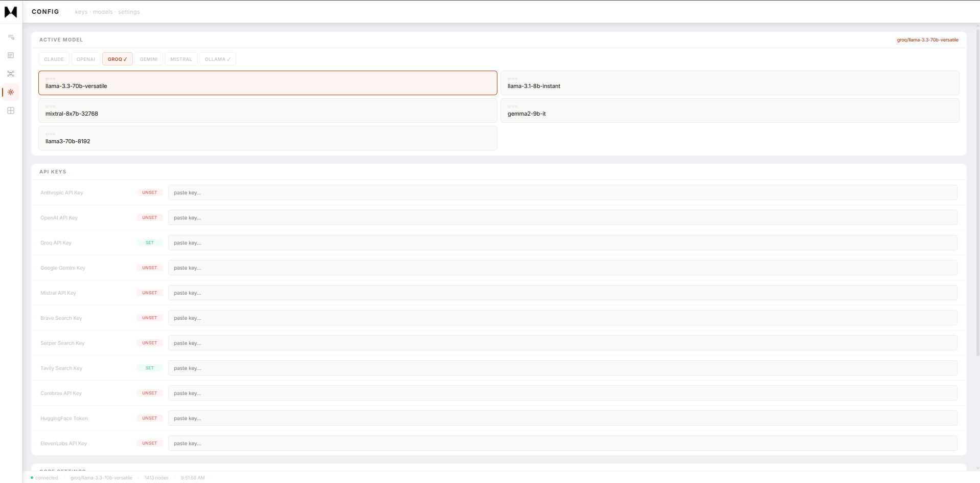980x483 pixels.
Task: Focus the Cerebras API Key input
Action: click(563, 393)
